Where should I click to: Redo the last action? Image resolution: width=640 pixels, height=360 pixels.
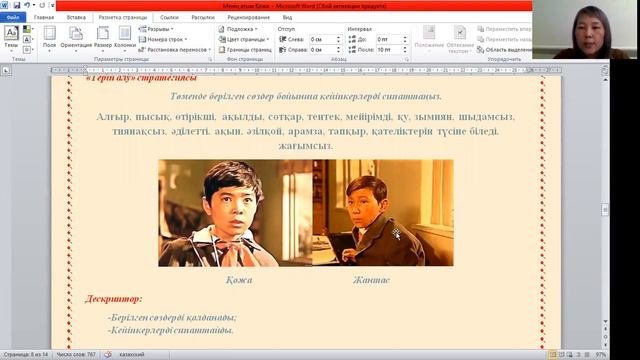tap(42, 5)
